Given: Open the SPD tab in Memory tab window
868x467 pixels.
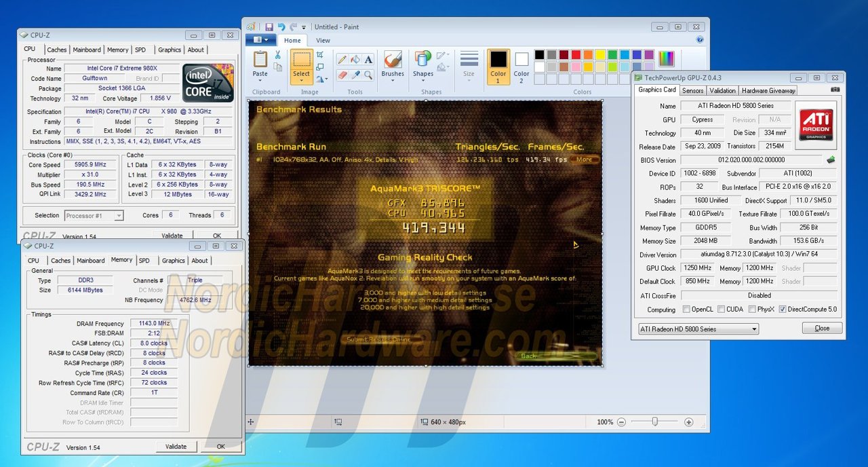Looking at the screenshot, I should pyautogui.click(x=144, y=261).
